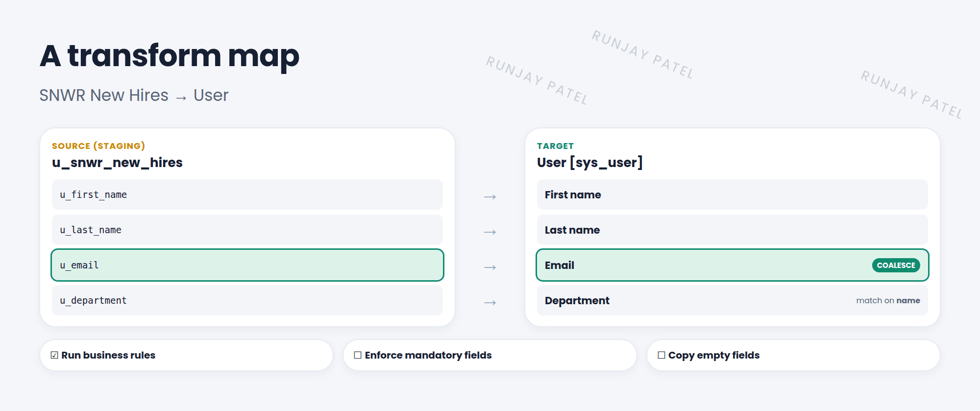Click the arrow between u_last_name and Last name
The width and height of the screenshot is (980, 411).
490,232
